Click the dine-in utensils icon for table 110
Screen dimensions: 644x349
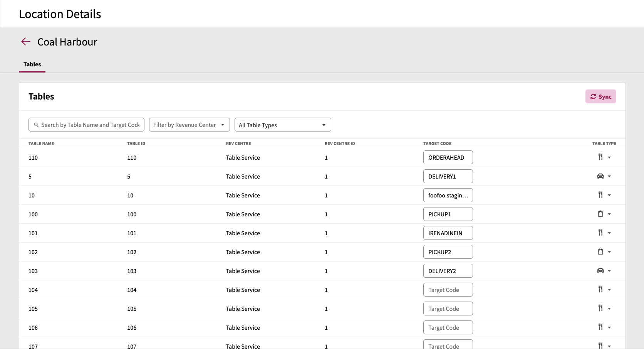point(600,157)
